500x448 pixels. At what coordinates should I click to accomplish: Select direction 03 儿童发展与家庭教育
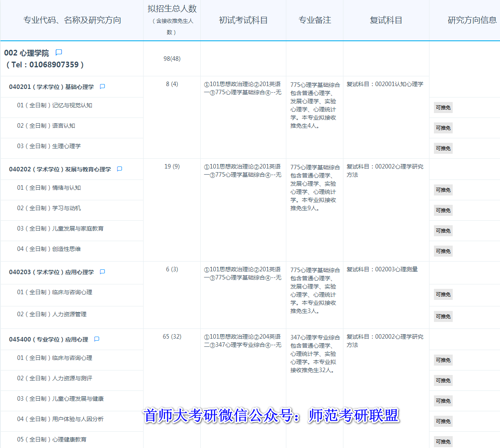60,228
